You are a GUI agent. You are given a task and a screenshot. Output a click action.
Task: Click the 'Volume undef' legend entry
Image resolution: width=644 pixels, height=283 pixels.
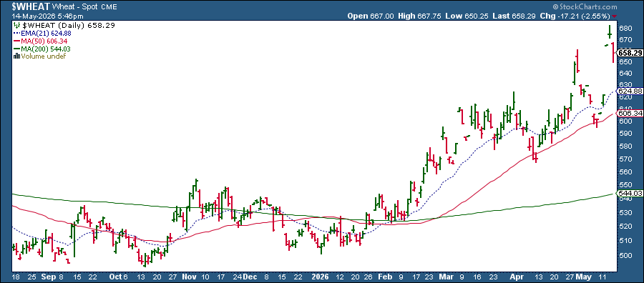click(x=43, y=56)
